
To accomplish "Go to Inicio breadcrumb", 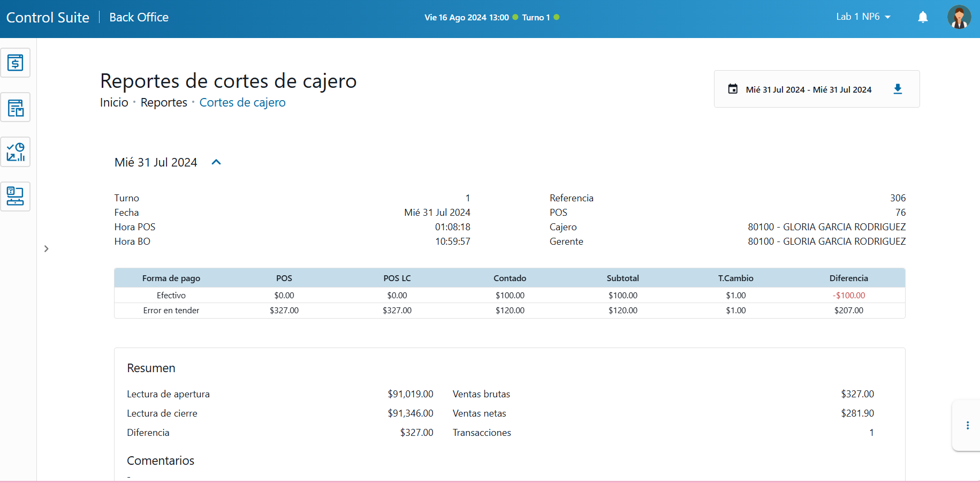I will (114, 102).
